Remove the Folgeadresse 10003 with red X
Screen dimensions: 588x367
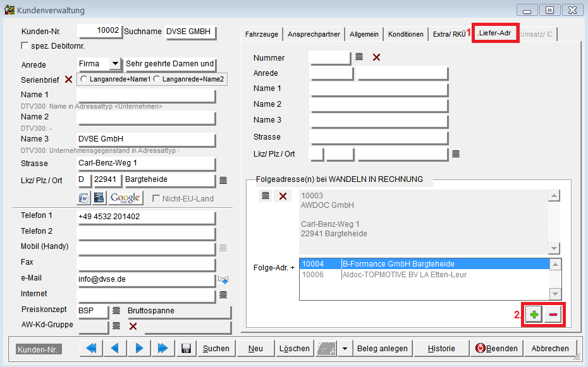283,196
